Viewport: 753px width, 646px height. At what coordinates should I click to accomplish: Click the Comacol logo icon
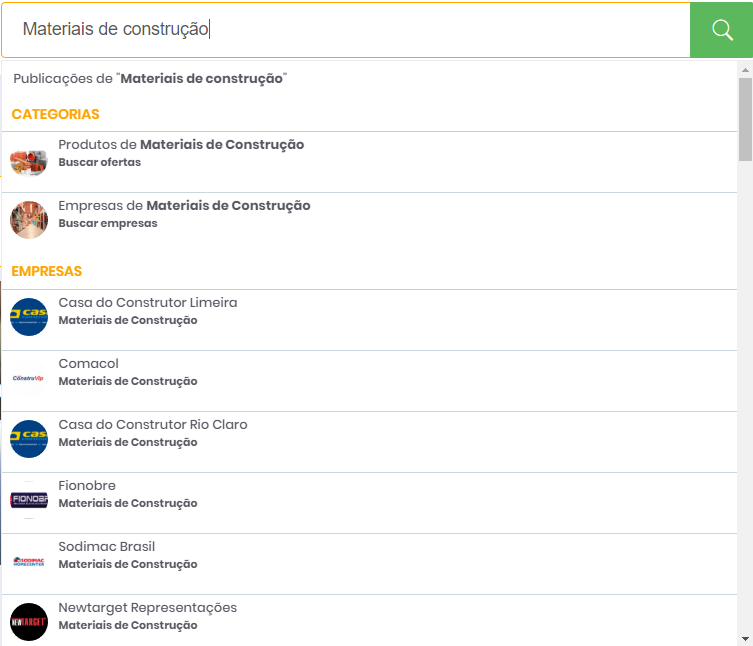pos(29,378)
